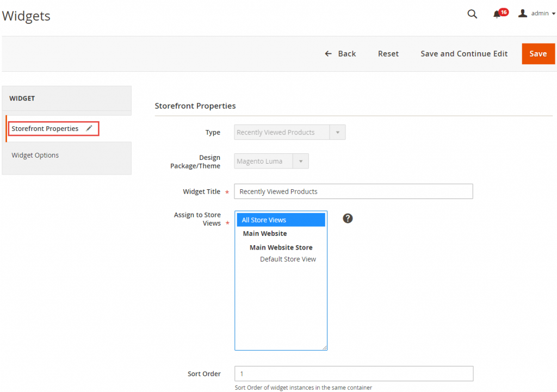
Task: Click the Sort Order input field
Action: point(353,374)
